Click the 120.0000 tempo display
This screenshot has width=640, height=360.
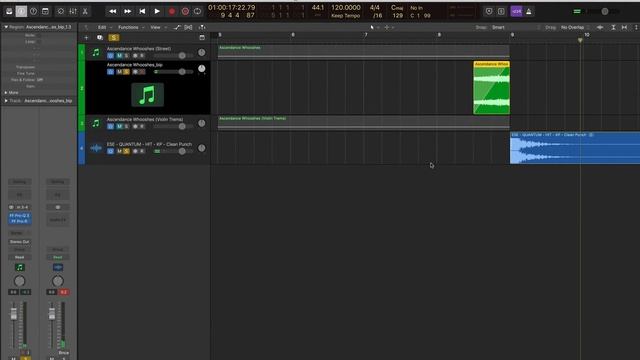346,8
